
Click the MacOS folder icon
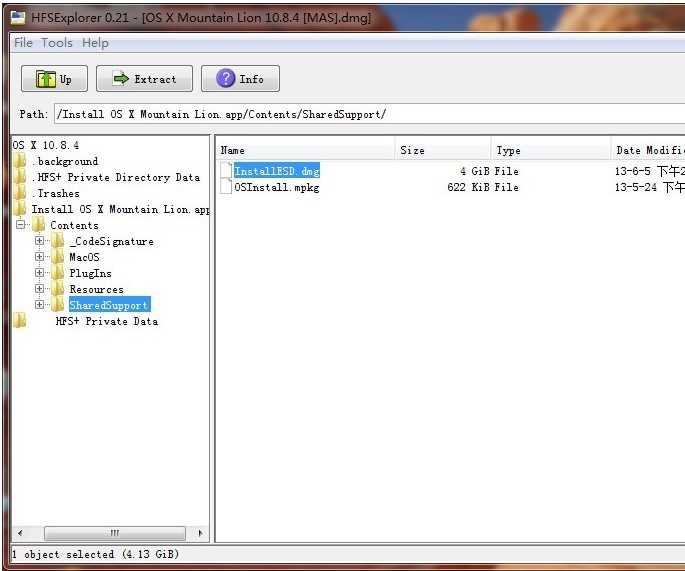(57, 257)
